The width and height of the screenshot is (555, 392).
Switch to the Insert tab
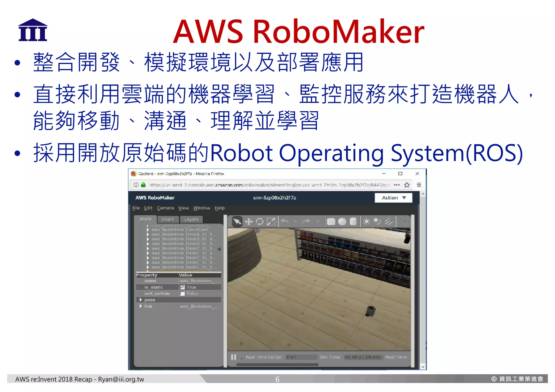click(168, 219)
